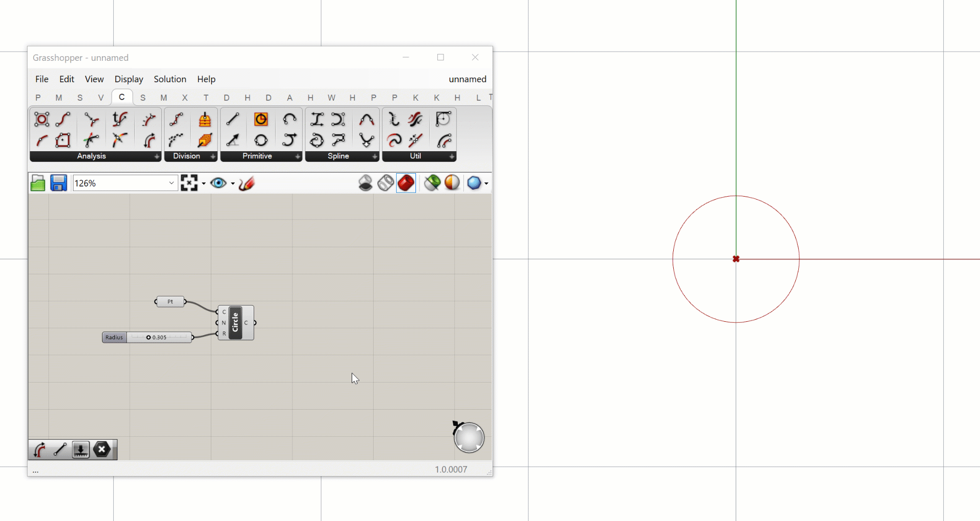
Task: Open the zoom level 126% dropdown
Action: (x=171, y=183)
